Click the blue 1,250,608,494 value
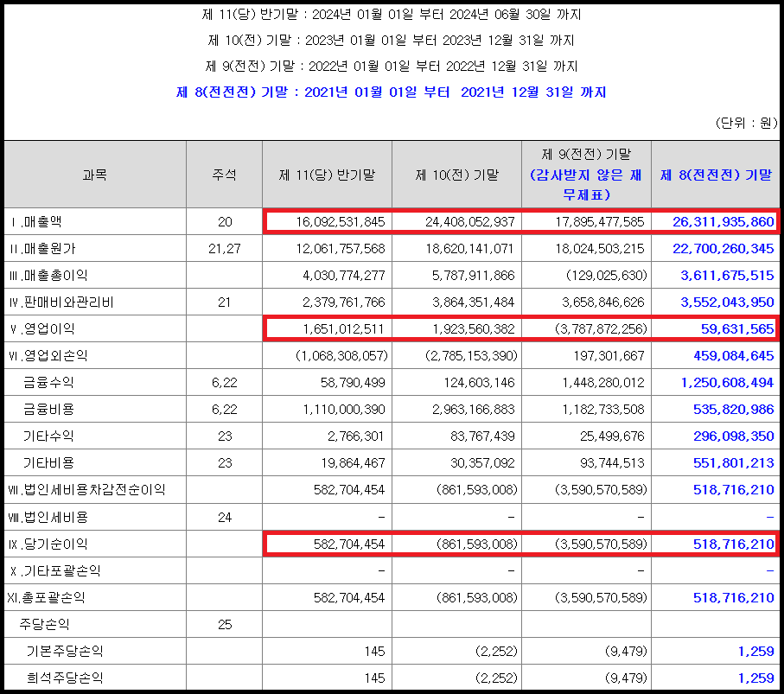Viewport: 784px width, 694px height. [x=727, y=383]
